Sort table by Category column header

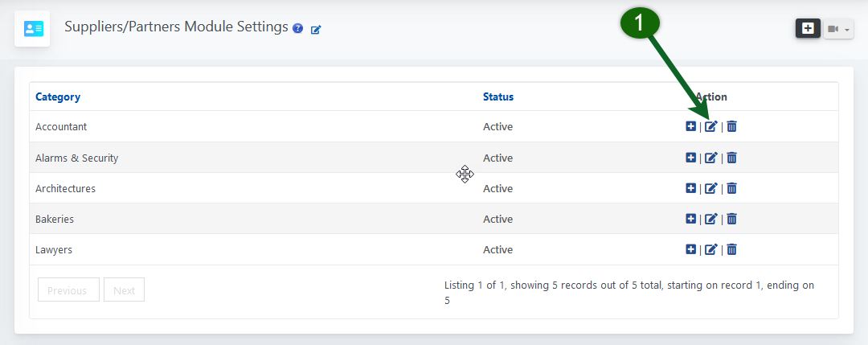point(58,97)
